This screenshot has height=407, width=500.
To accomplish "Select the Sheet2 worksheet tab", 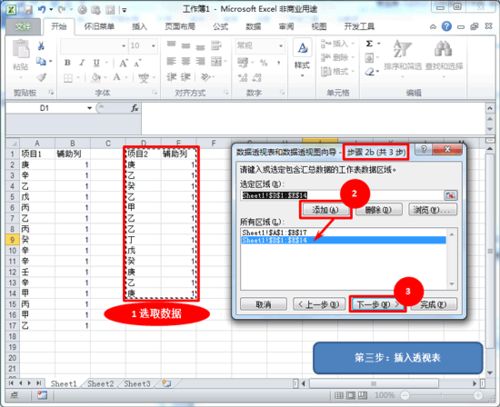I will pos(100,384).
